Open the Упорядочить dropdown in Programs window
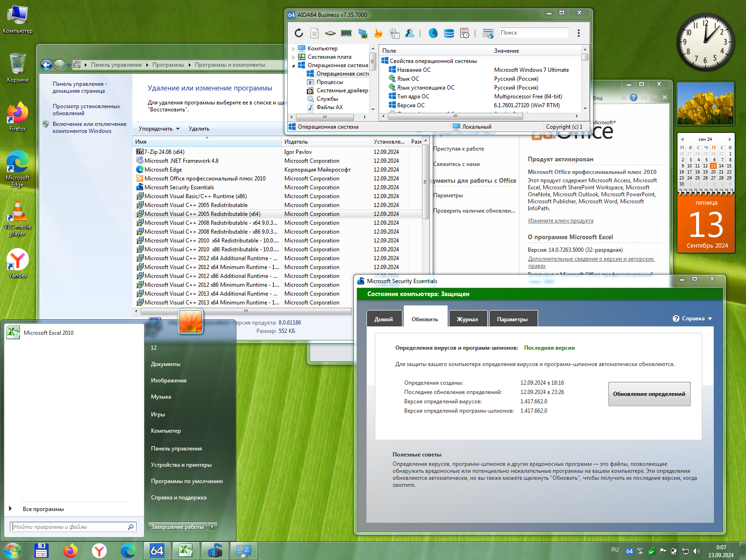This screenshot has width=746, height=560. (159, 129)
